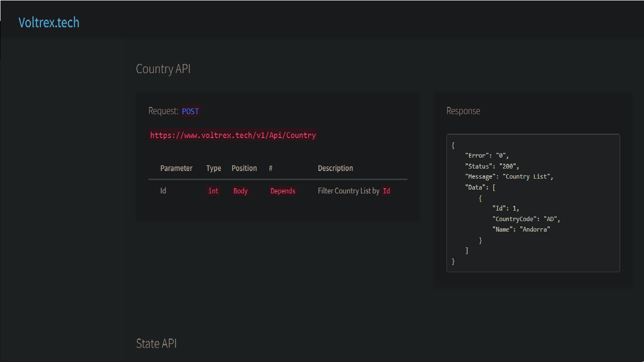The image size is (644, 362).
Task: Click the Type column header
Action: (214, 168)
